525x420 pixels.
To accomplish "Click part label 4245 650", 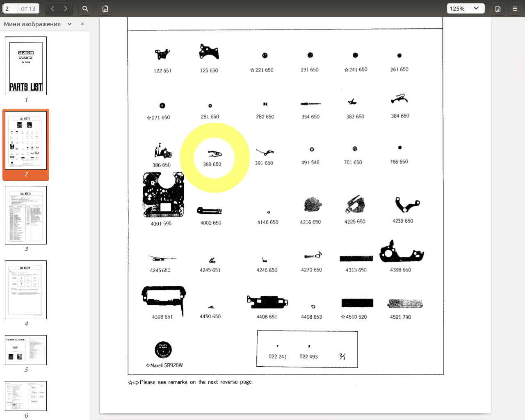I will (x=160, y=271).
